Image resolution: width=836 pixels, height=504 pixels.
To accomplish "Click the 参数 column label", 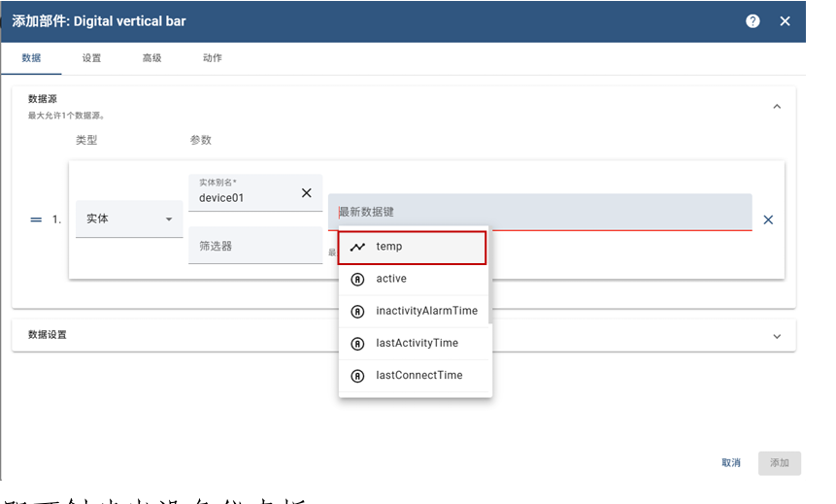I will point(200,140).
